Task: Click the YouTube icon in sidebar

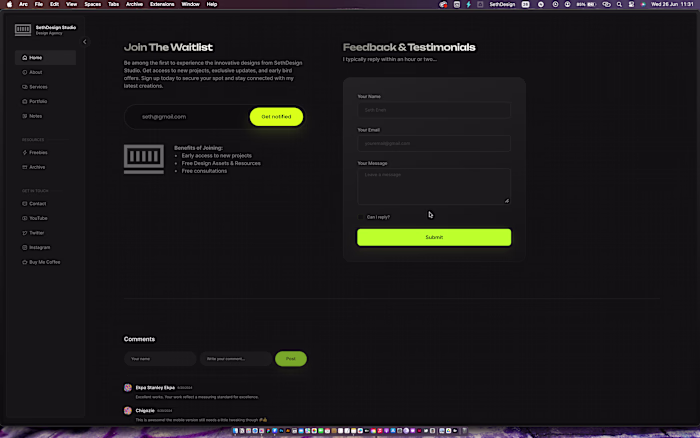Action: (25, 218)
